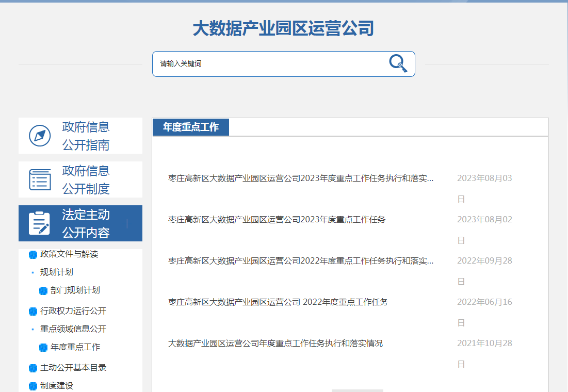Open the 2023年度重点工作任务 article from 08月02日

(277, 220)
